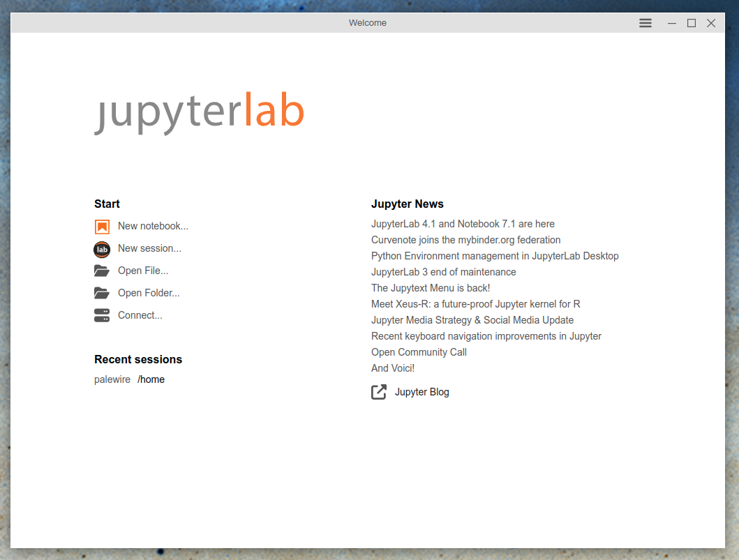The image size is (739, 560).
Task: Open the And Voici! news item
Action: [393, 368]
